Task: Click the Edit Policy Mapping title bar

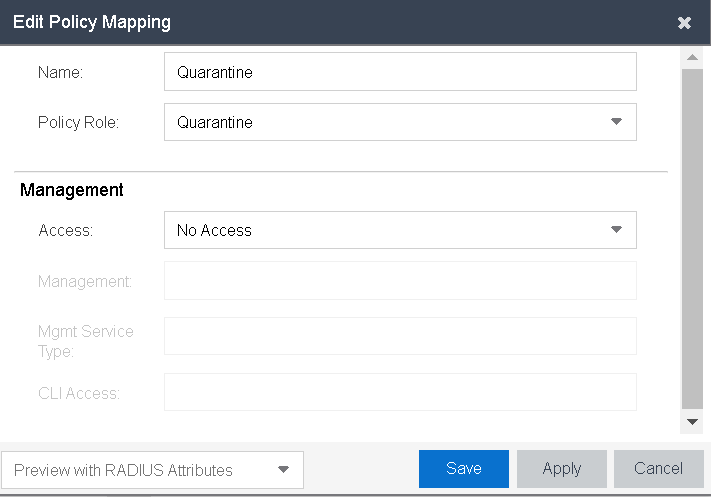Action: coord(300,22)
